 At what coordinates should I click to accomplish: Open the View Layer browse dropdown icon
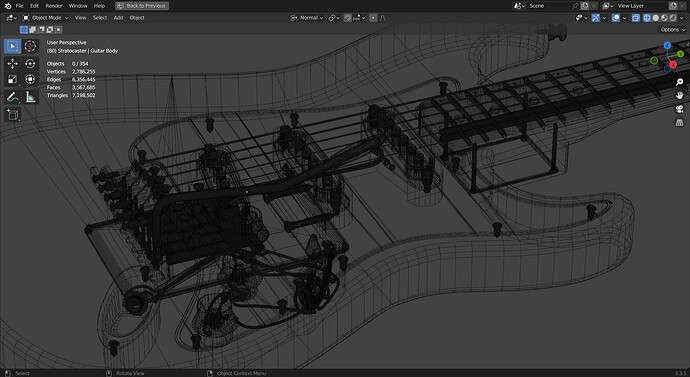point(609,6)
